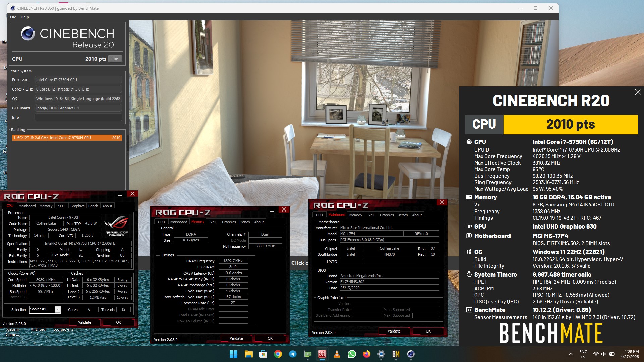Minimize the CPU-Z window showing the Mainboard tab
Image resolution: width=644 pixels, height=362 pixels.
pos(430,203)
